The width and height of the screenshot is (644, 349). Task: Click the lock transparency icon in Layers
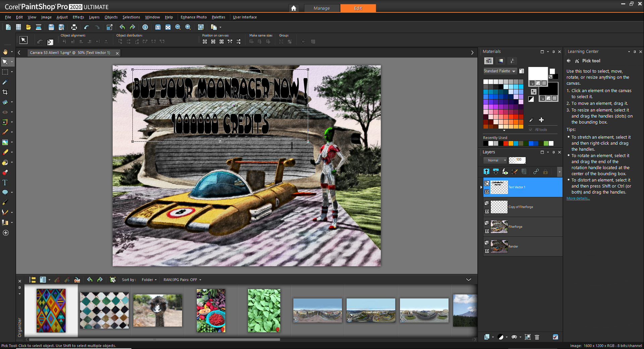pos(545,171)
